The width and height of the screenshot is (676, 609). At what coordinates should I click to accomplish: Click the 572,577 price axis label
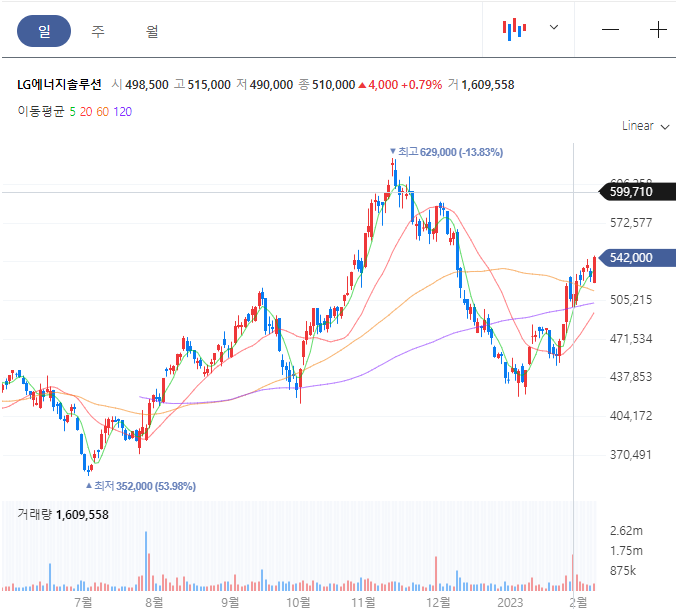pyautogui.click(x=631, y=223)
